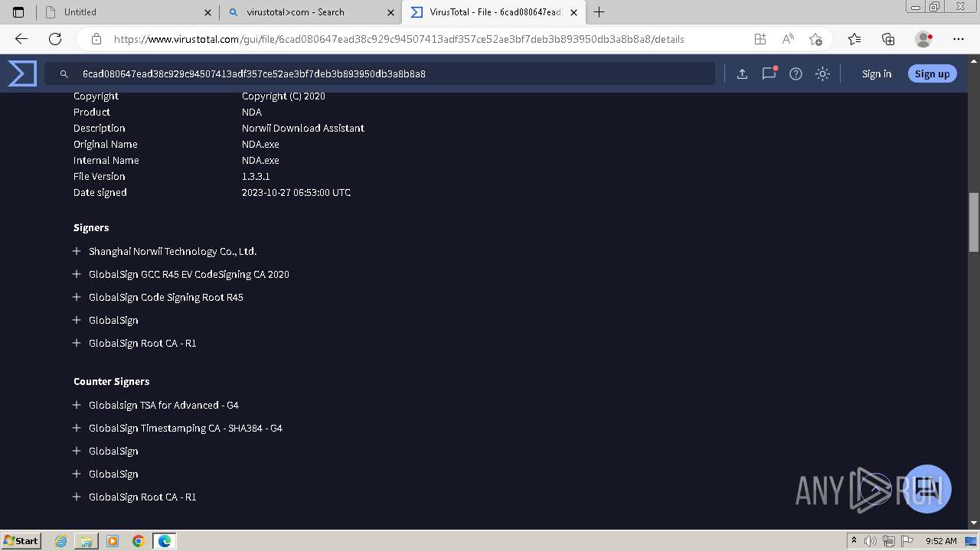Screen dimensions: 980x551
Task: Click the date signed value 2023-10-27
Action: pyautogui.click(x=296, y=192)
